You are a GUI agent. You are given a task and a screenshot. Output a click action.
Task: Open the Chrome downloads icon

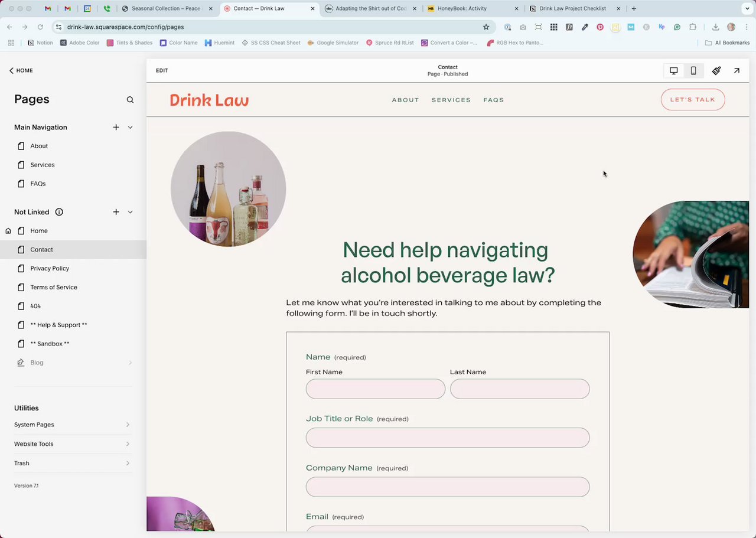tap(715, 27)
